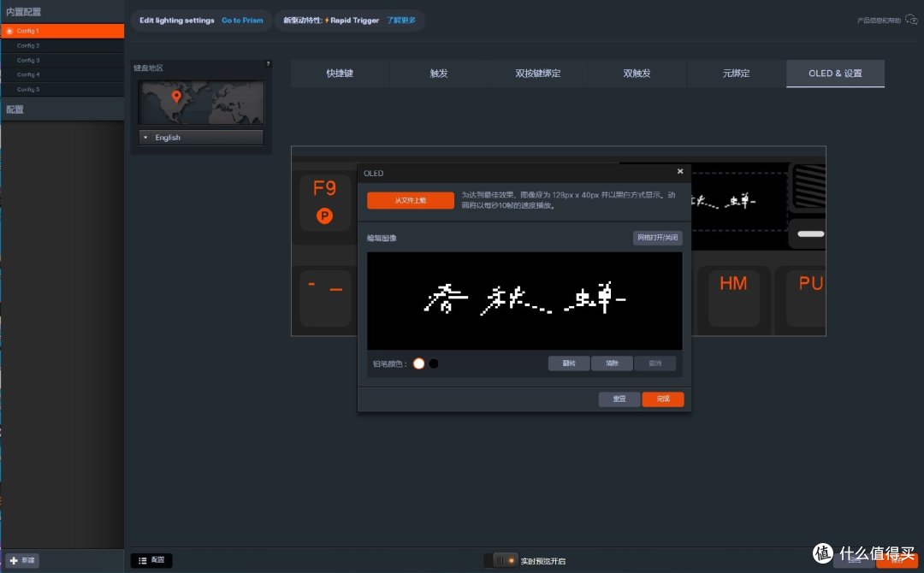The image size is (924, 573).
Task: Click the F9 key on the keyboard preview
Action: pyautogui.click(x=325, y=202)
